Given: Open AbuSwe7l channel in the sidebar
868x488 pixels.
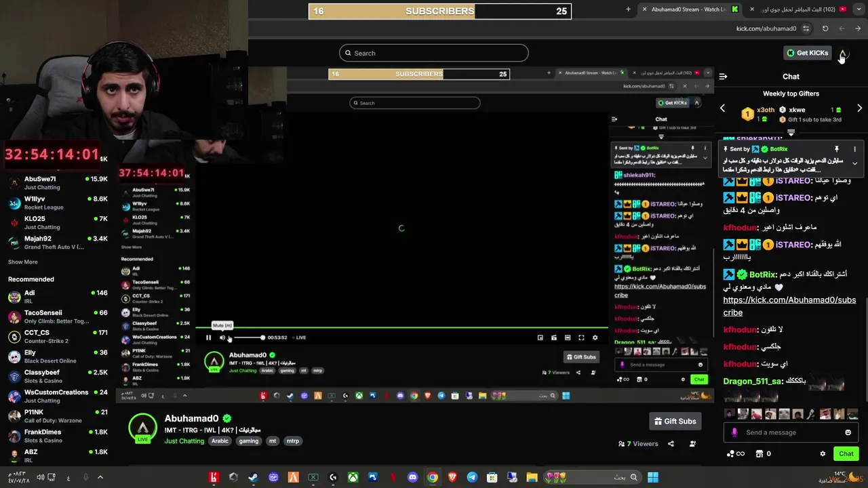Looking at the screenshot, I should pos(58,183).
